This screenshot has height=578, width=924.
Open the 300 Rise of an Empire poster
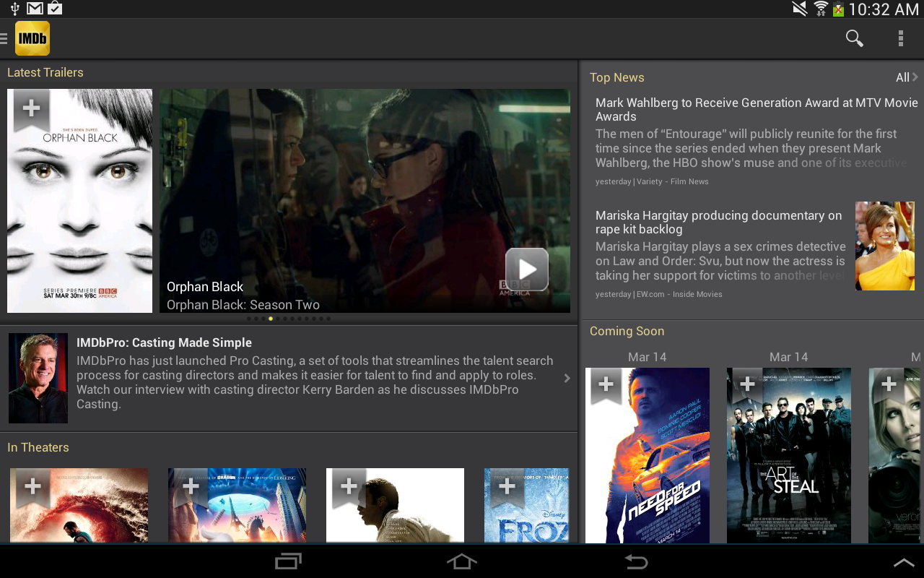pyautogui.click(x=79, y=506)
